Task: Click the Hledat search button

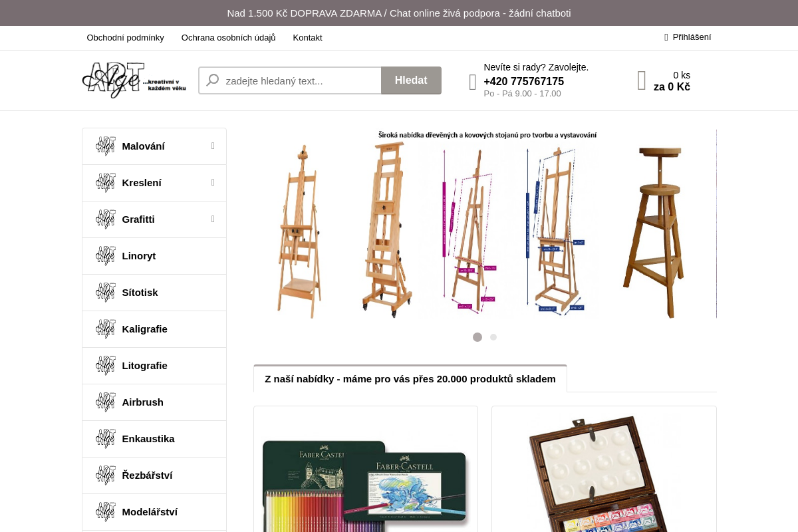Action: [x=411, y=80]
